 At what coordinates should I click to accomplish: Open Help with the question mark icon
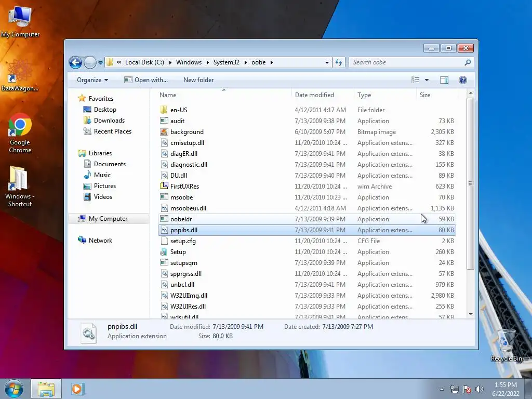point(462,80)
